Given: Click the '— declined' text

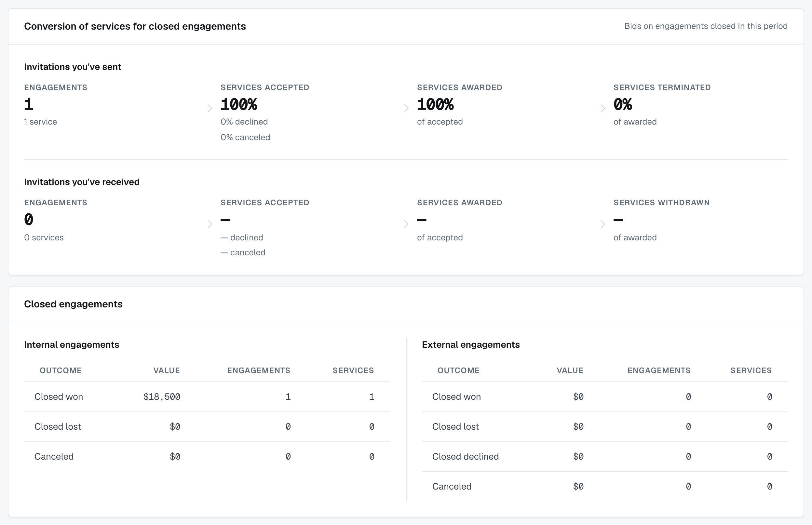Looking at the screenshot, I should [x=242, y=237].
